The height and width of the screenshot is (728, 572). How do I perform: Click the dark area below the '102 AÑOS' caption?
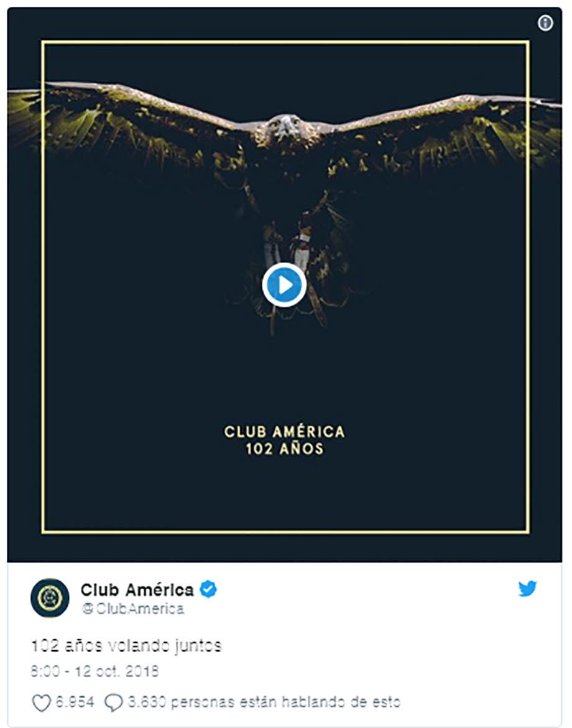coord(284,492)
